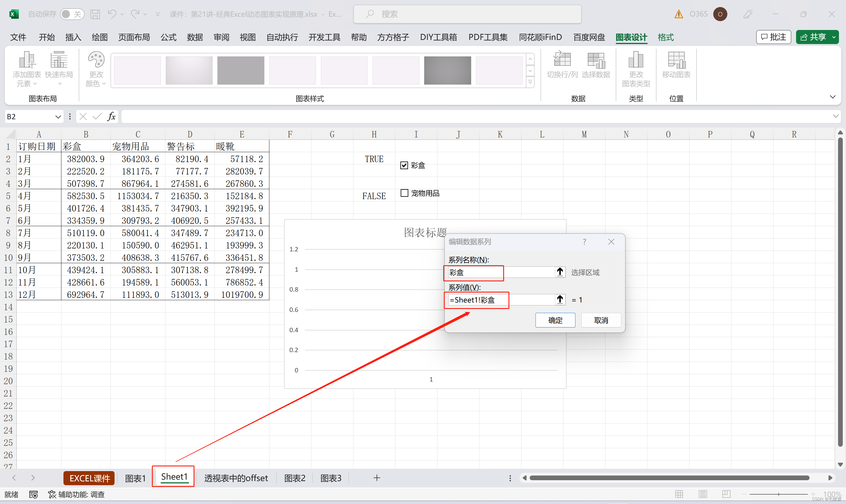Click the formula bar enter checkmark icon

[x=97, y=117]
